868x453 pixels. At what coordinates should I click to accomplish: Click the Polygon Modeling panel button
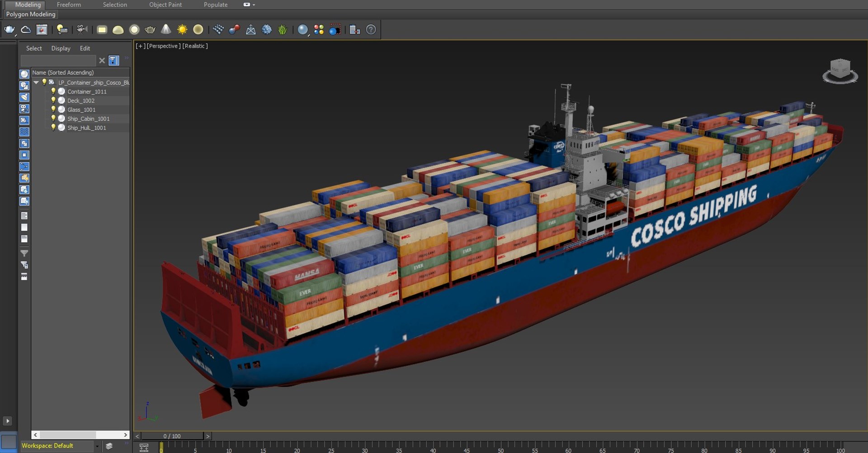[x=31, y=14]
